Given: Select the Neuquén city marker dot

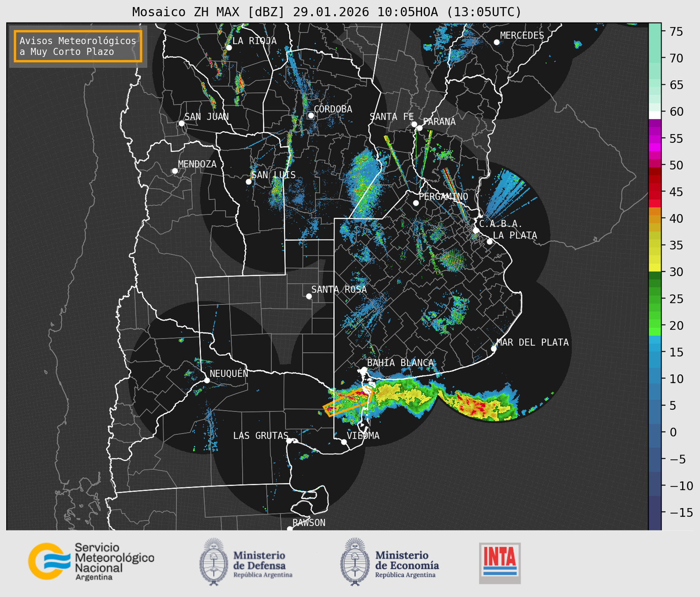Looking at the screenshot, I should coord(207,380).
